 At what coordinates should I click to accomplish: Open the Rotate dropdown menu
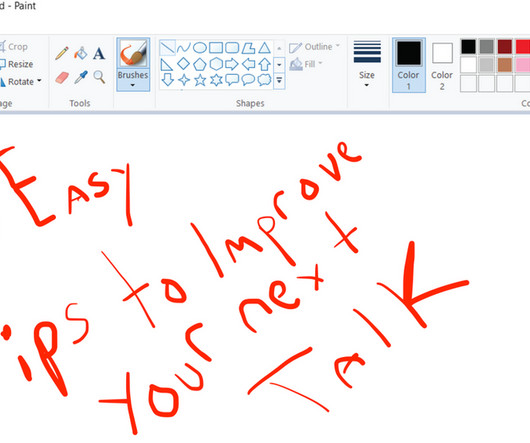pyautogui.click(x=21, y=81)
